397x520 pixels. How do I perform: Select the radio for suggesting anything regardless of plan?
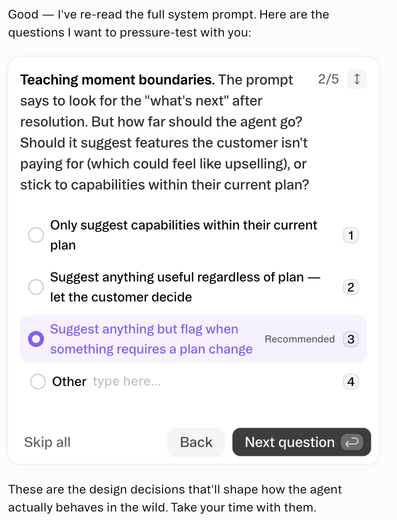[x=36, y=287]
